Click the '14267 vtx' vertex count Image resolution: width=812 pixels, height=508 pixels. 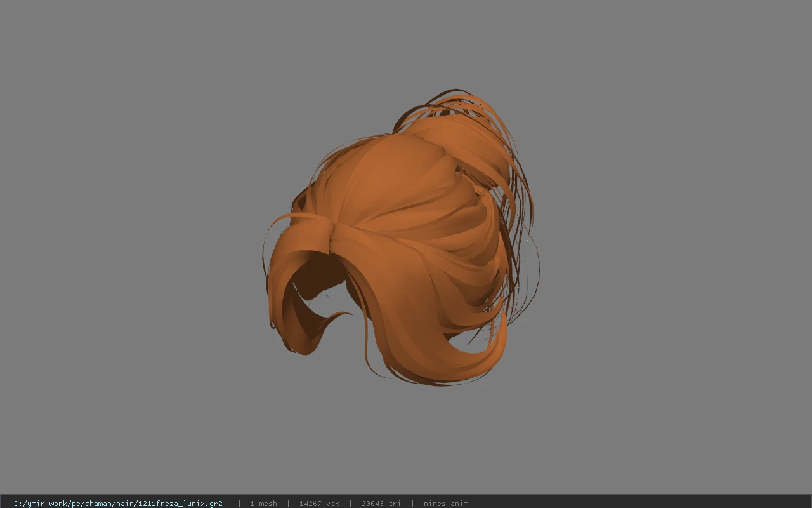(x=319, y=504)
